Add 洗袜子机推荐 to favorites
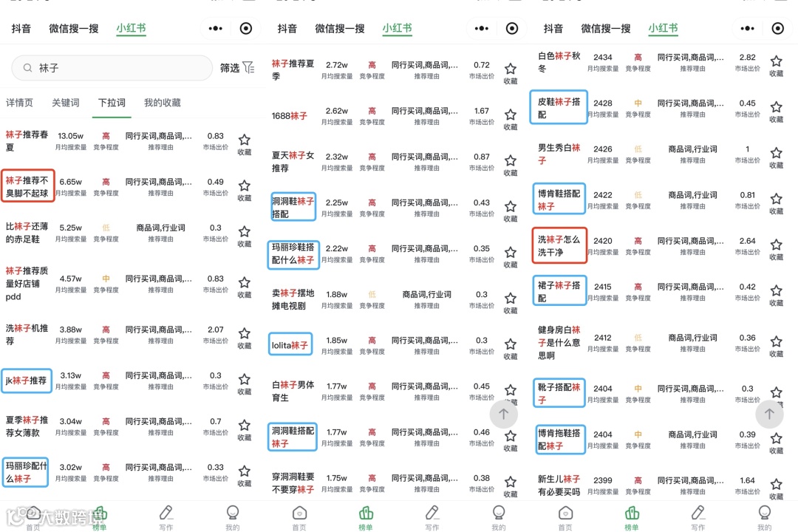Screen dimensions: 798x532 [245, 333]
